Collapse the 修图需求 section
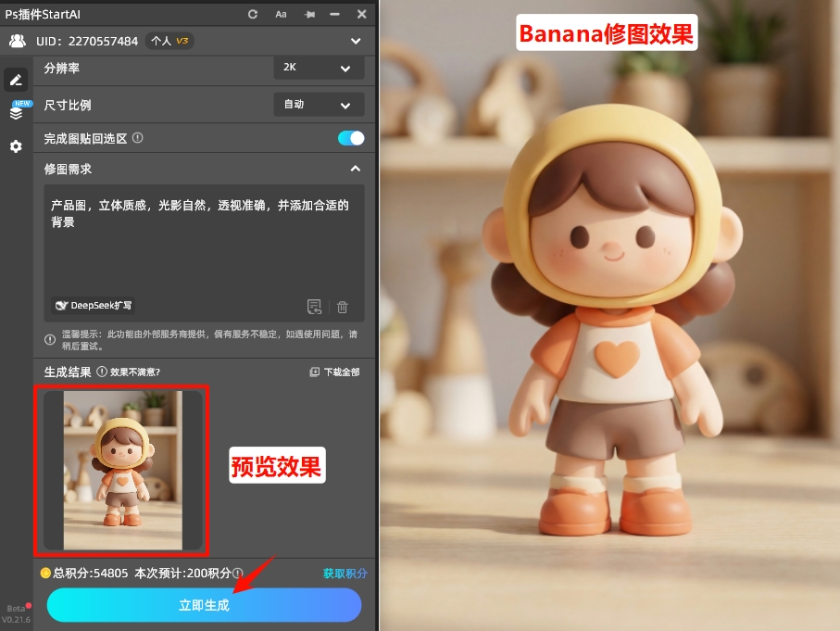Image resolution: width=840 pixels, height=631 pixels. [355, 169]
